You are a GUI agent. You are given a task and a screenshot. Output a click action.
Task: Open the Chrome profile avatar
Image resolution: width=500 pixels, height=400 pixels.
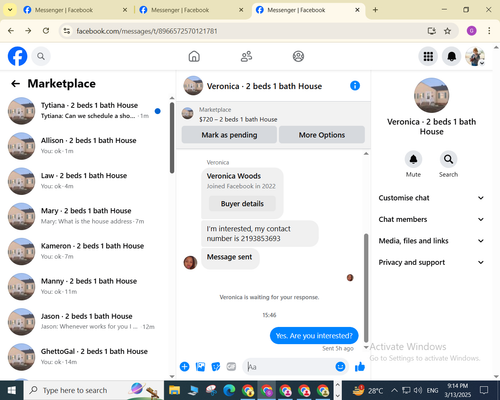click(471, 31)
